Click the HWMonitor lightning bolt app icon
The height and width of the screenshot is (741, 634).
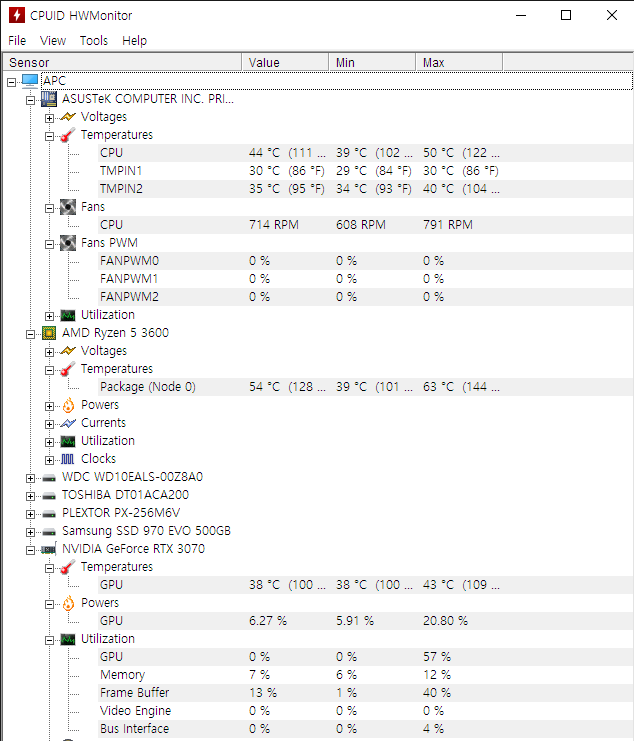[x=17, y=15]
